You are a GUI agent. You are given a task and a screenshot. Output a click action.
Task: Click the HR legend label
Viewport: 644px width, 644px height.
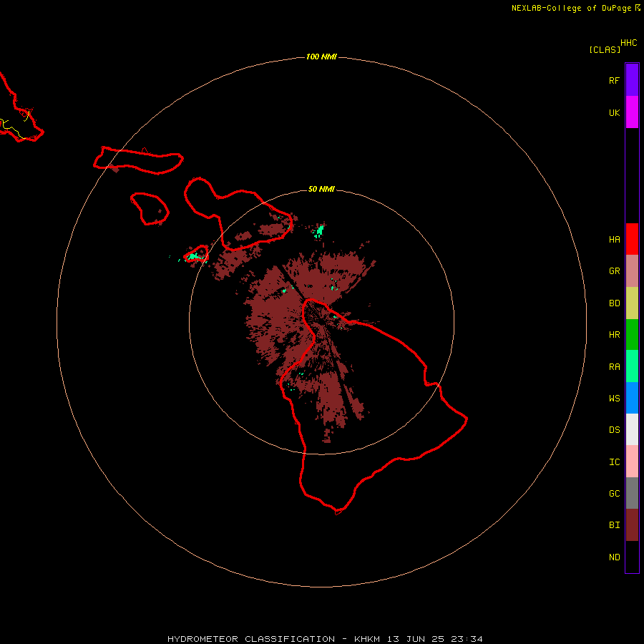(614, 335)
